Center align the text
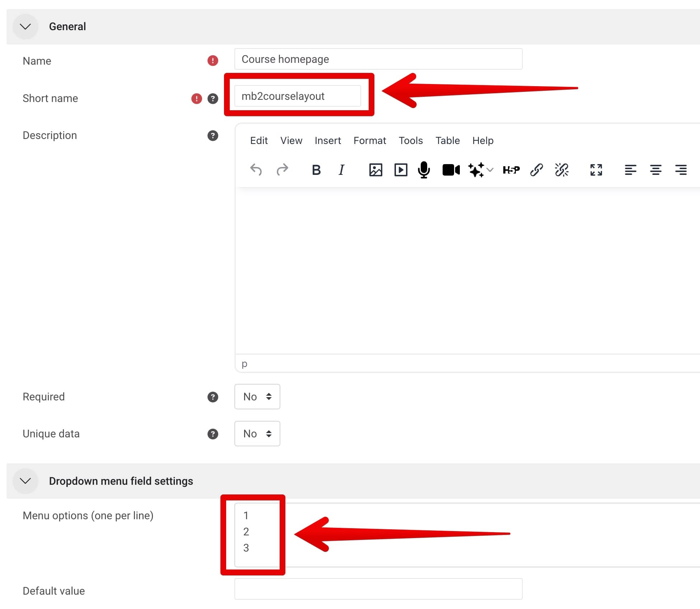Viewport: 700px width, 609px height. tap(656, 170)
